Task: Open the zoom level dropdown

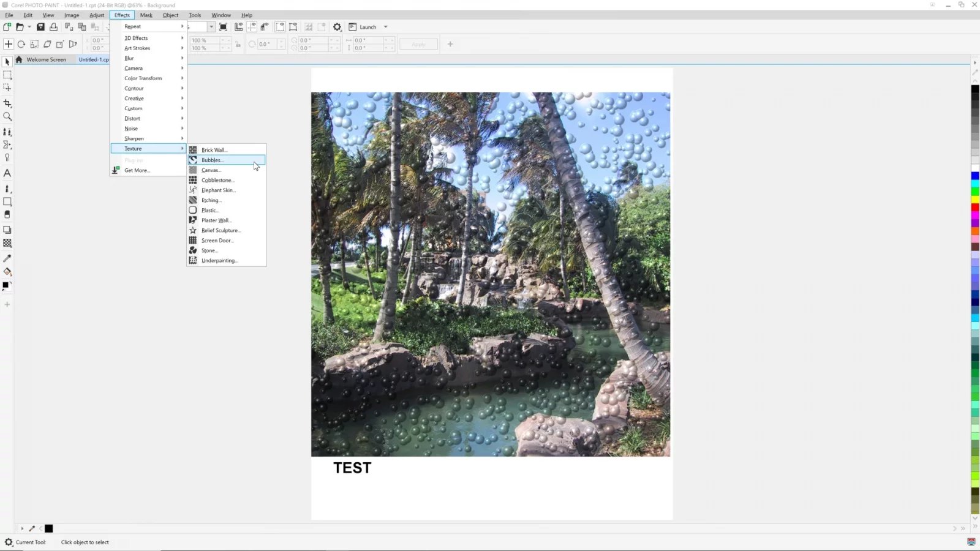Action: click(x=211, y=27)
